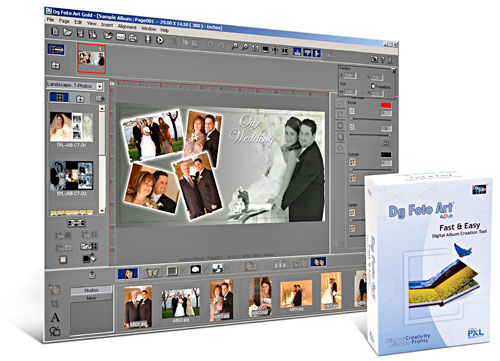The width and height of the screenshot is (500, 361).
Task: Select template thumbnail TPL-AB-C7-02
Action: click(x=71, y=176)
